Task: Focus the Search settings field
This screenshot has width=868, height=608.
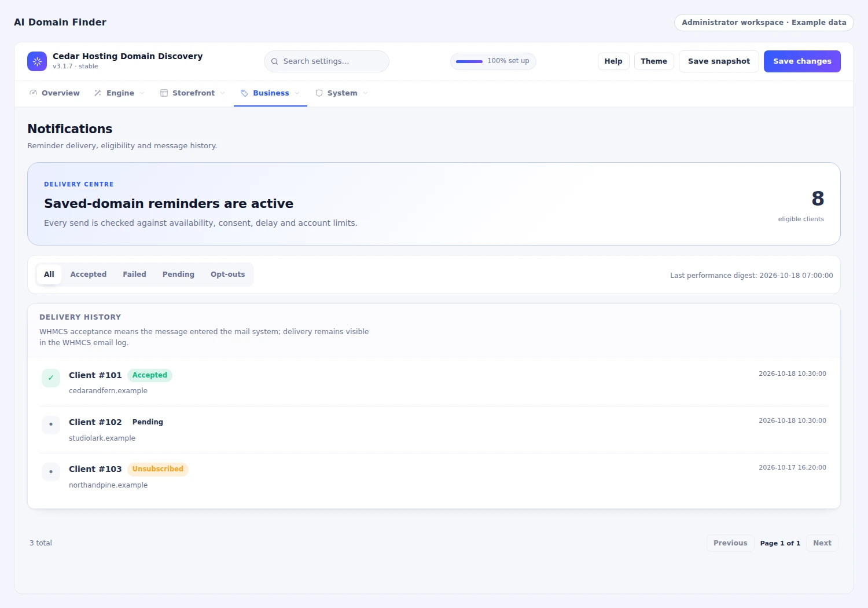Action: point(326,61)
